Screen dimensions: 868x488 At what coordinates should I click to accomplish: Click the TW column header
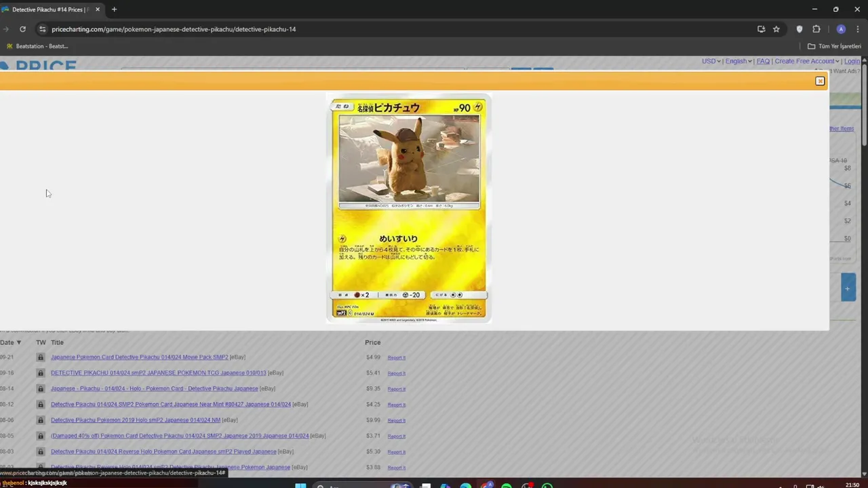click(41, 342)
